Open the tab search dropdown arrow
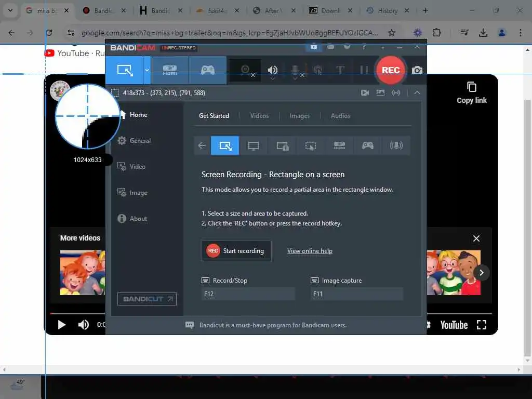The image size is (532, 399). click(10, 10)
